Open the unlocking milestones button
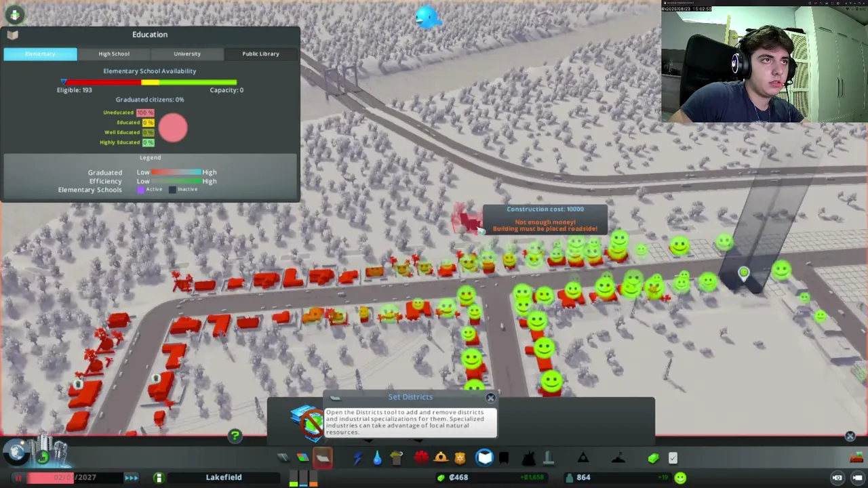This screenshot has width=868, height=488. [42, 457]
